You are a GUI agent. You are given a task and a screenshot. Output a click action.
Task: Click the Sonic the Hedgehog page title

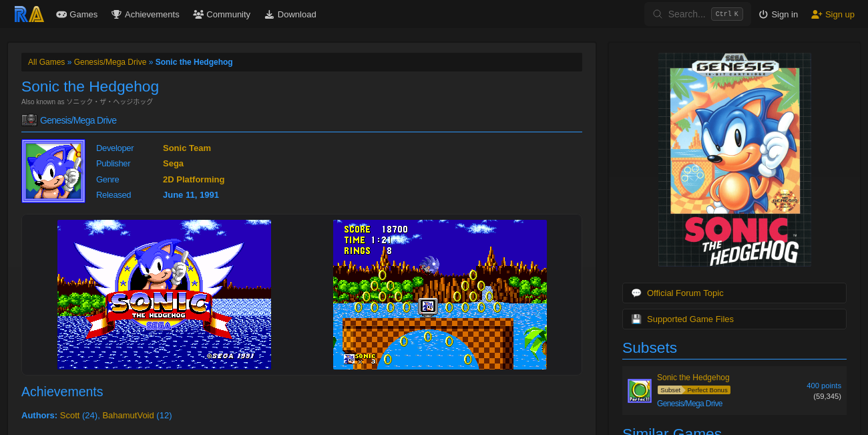pyautogui.click(x=90, y=87)
